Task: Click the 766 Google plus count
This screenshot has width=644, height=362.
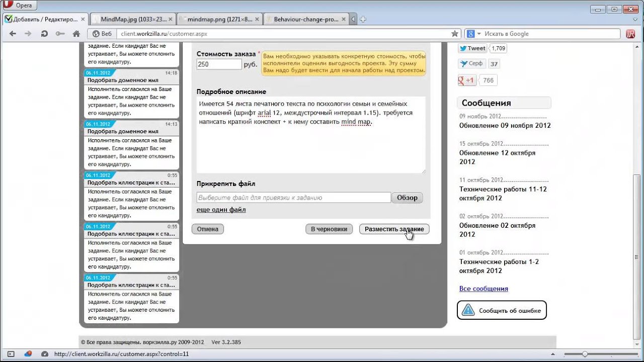Action: pos(488,80)
